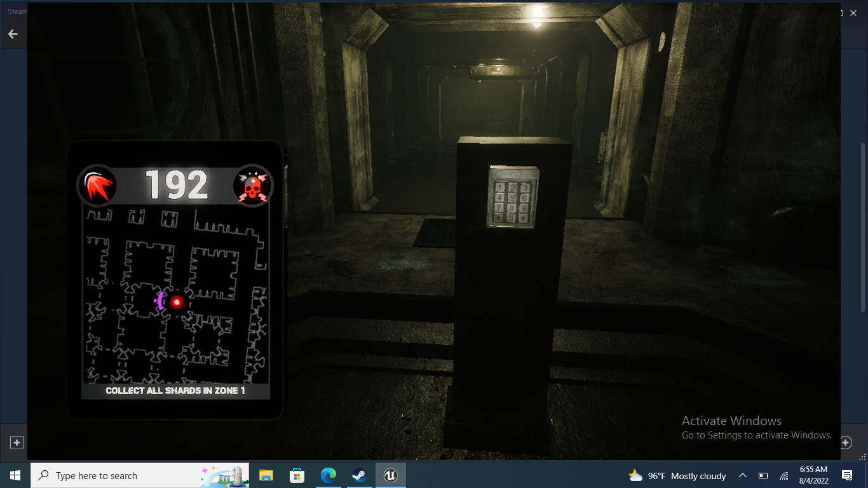Click the hash key on the keypad
This screenshot has width=868, height=488.
point(524,218)
